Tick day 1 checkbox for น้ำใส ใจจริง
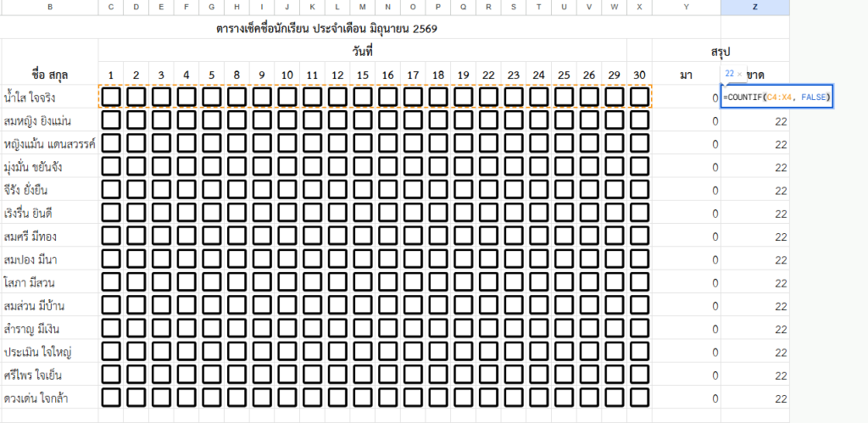 [x=111, y=97]
